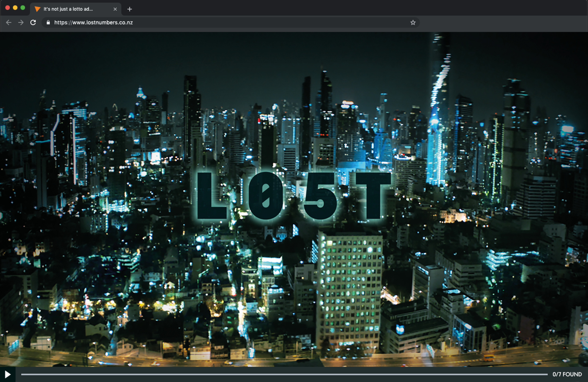Viewport: 588px width, 382px height.
Task: Open a new tab with the plus
Action: pos(129,9)
